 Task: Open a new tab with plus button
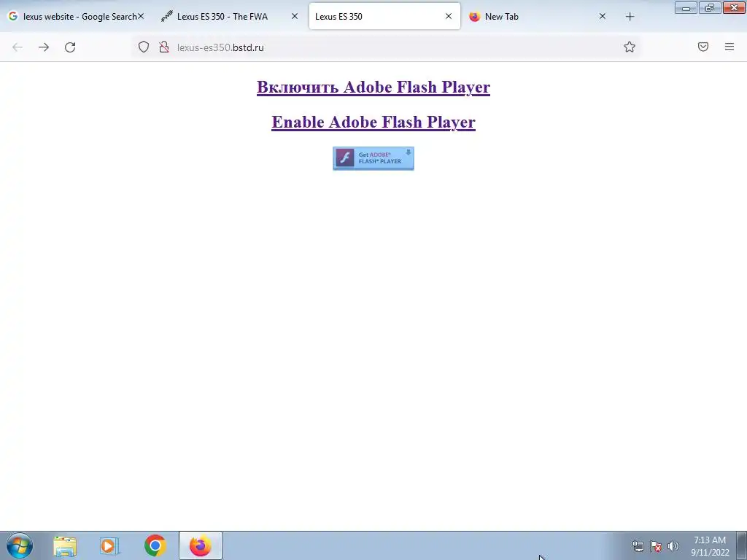(x=630, y=17)
